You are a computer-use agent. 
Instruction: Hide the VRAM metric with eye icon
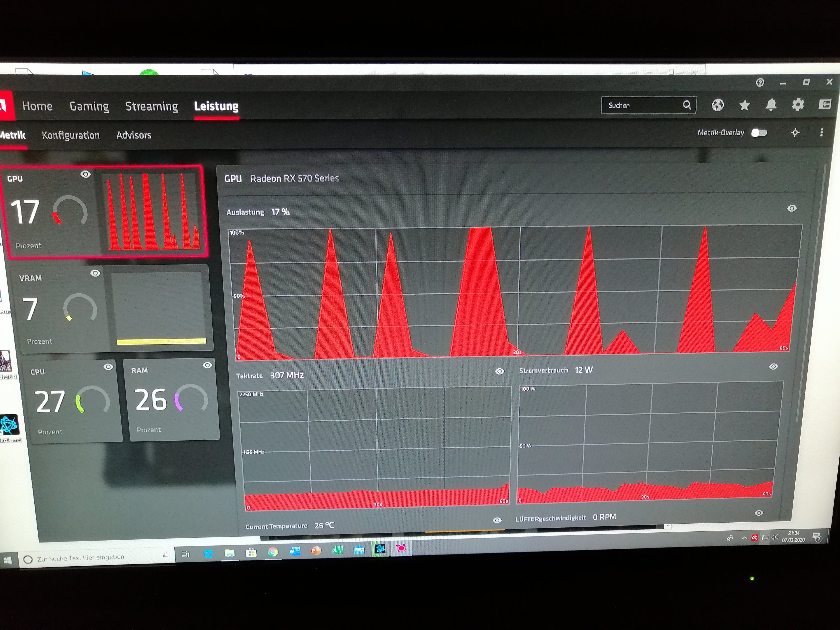(x=95, y=273)
